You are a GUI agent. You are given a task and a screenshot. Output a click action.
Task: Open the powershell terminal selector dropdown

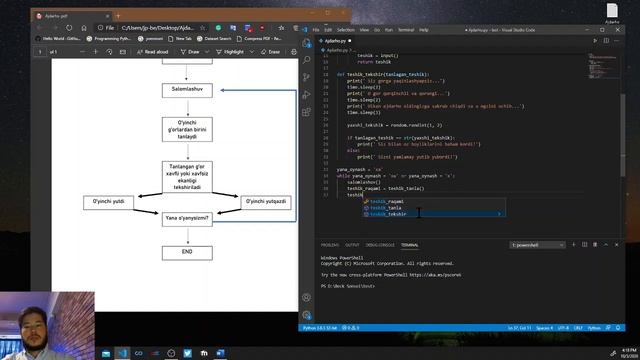click(x=537, y=245)
